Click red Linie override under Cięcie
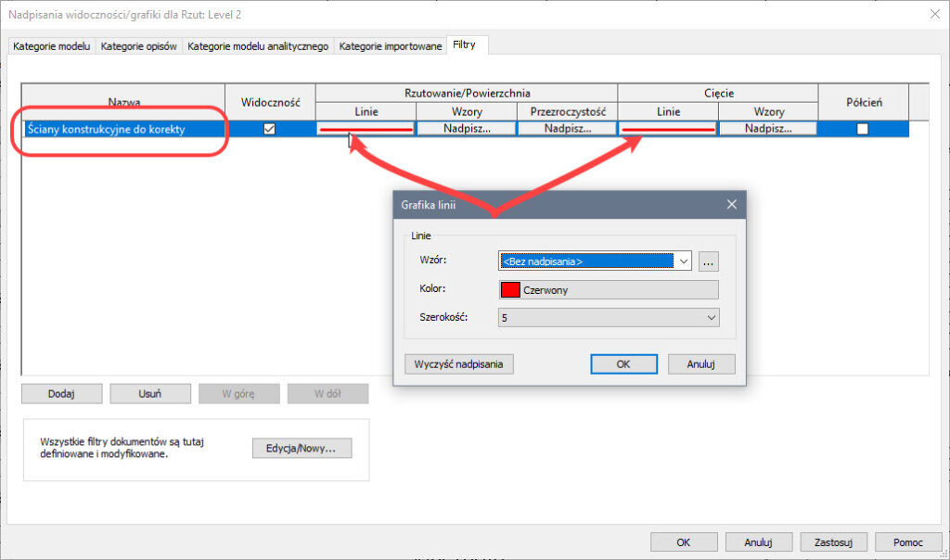Viewport: 950px width, 560px height. pos(668,130)
